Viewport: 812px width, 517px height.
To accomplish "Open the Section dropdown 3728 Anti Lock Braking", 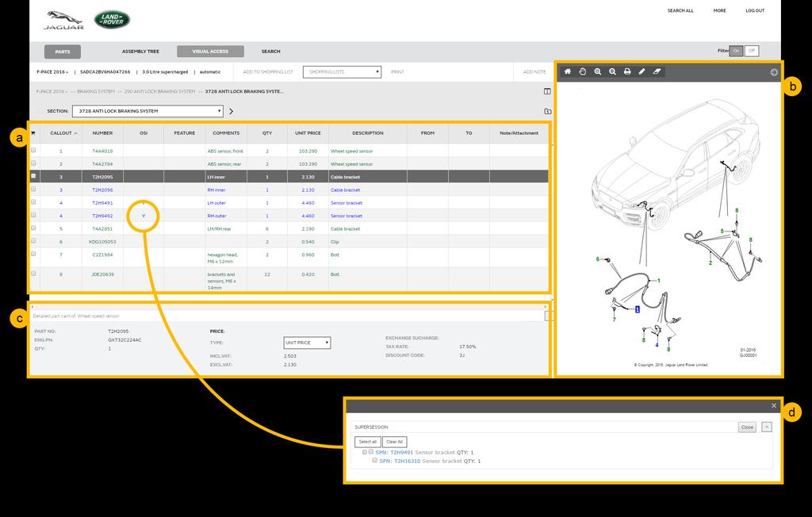I will [147, 111].
